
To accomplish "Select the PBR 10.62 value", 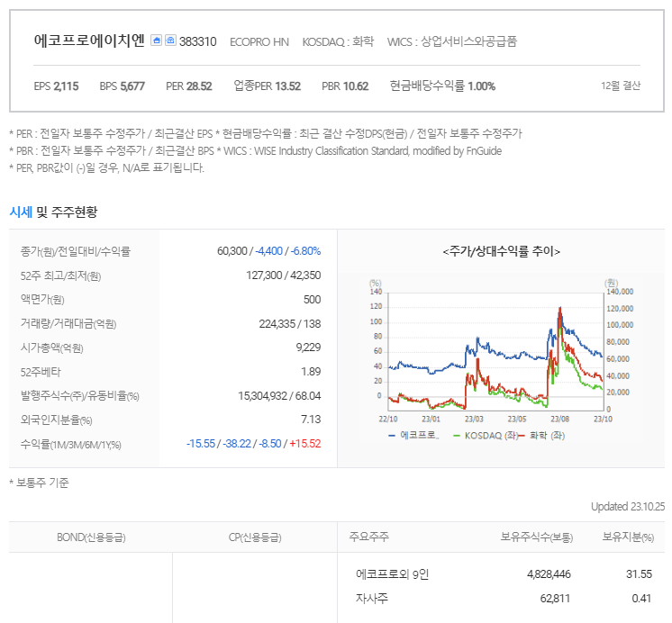I will pos(345,86).
